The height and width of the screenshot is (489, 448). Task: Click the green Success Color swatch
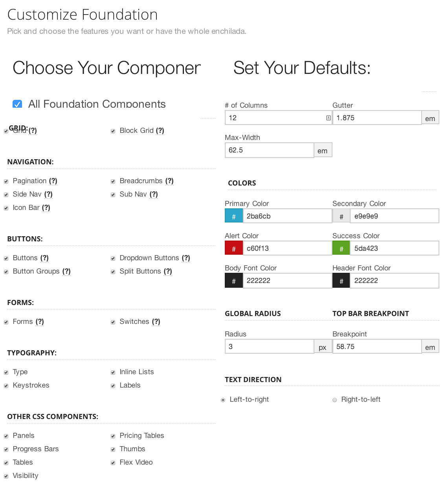tap(342, 248)
